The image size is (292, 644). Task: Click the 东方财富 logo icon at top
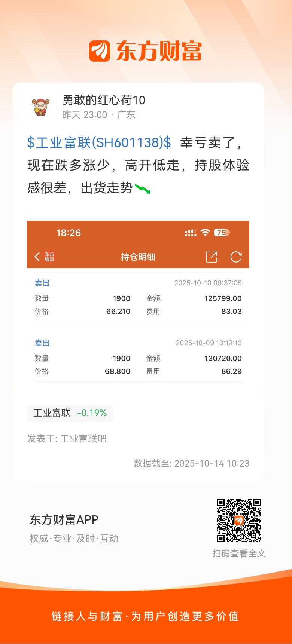point(100,51)
